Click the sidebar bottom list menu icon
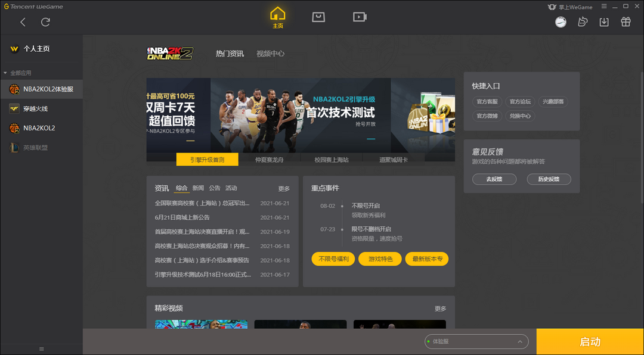Screen dimensions: 644x355 42,349
